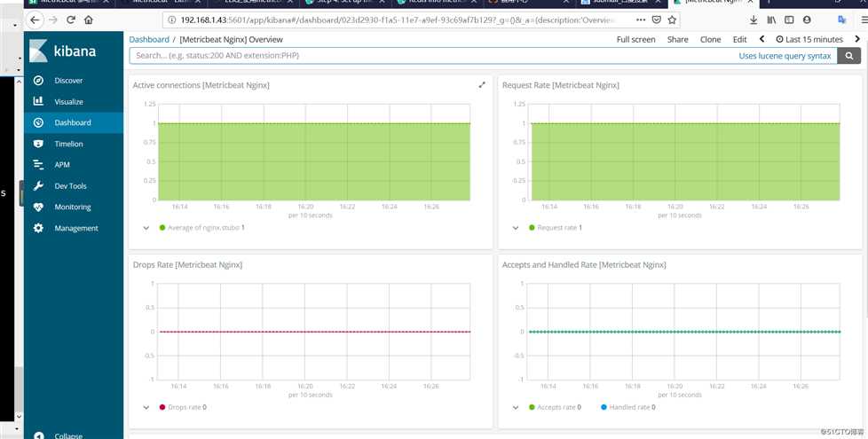
Task: Toggle legend of Request Rate chart
Action: (x=516, y=228)
